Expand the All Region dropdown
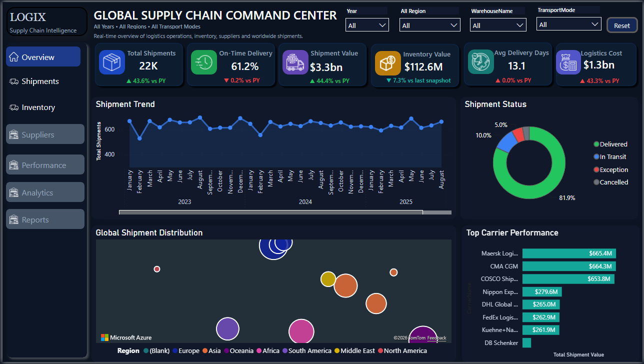Screen dimensions: 644x364 (x=429, y=25)
